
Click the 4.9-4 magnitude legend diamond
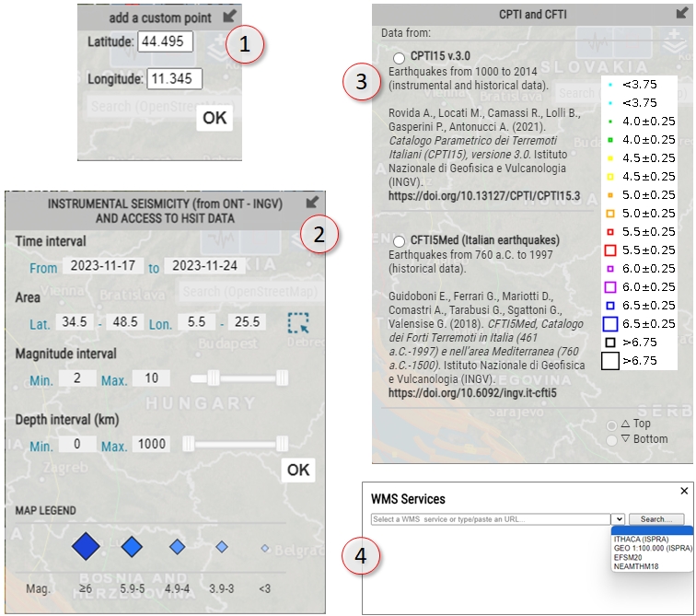point(178,547)
